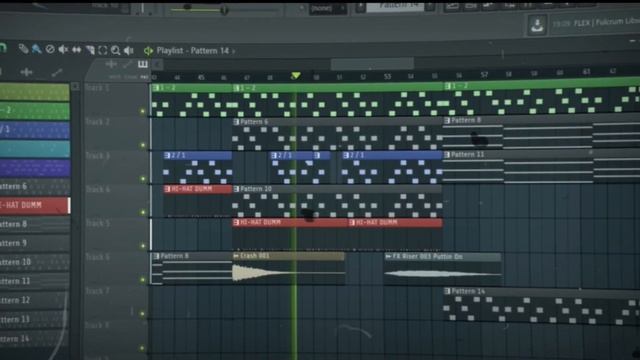Select the Crash 001 audio clip waveform

click(x=289, y=272)
